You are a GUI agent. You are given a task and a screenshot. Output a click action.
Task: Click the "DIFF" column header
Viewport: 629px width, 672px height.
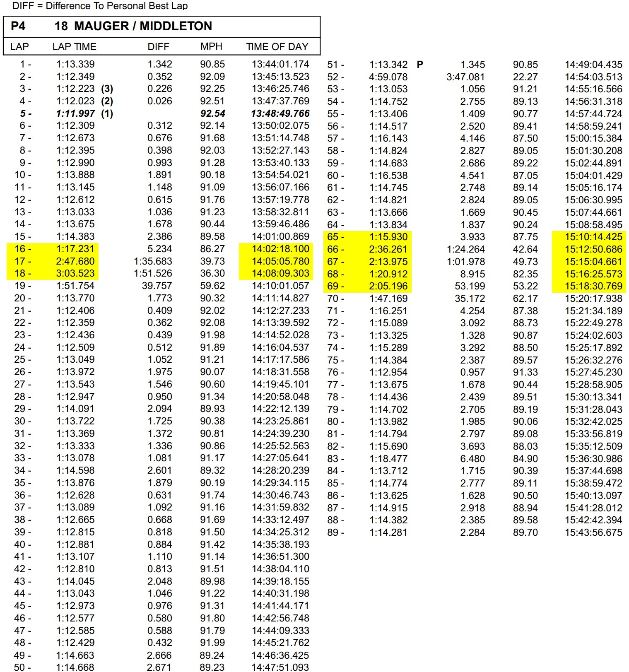[x=158, y=47]
